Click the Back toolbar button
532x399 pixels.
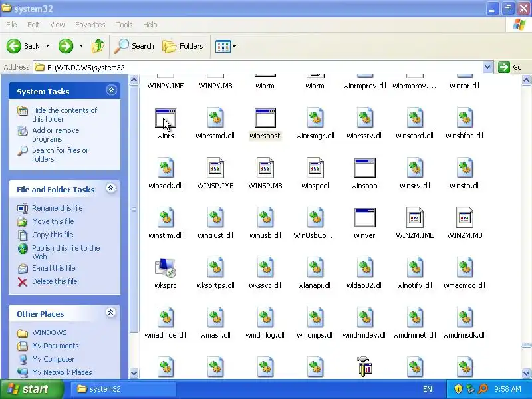coord(23,46)
